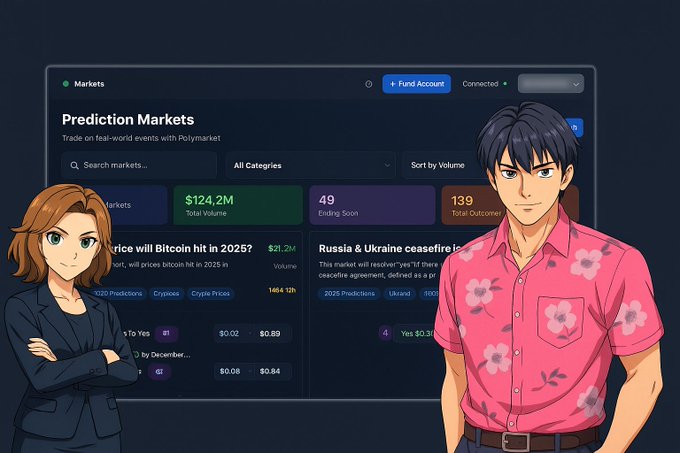Click the $0.08 price button

coord(229,371)
